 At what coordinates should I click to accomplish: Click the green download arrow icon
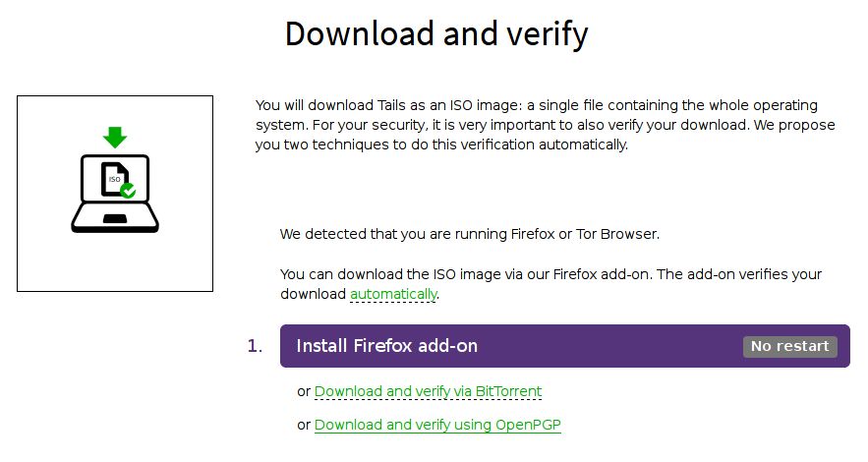coord(115,138)
